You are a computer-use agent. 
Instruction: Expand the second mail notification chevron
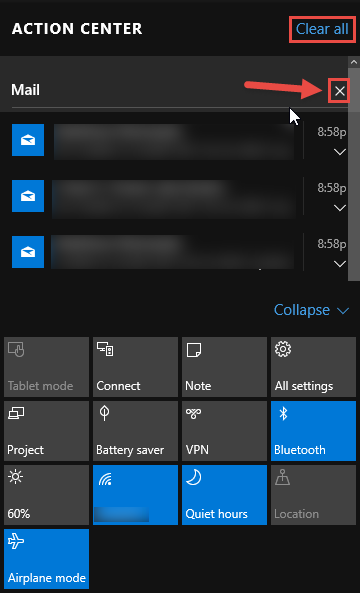(x=340, y=208)
